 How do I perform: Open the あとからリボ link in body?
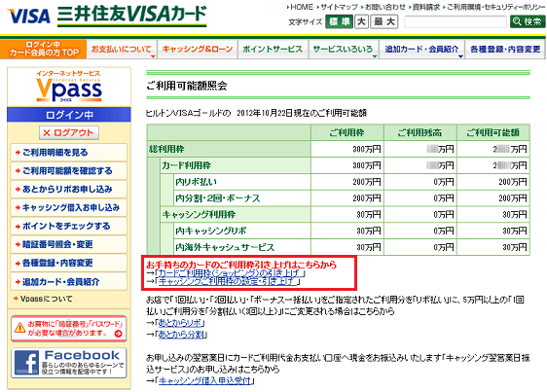tap(180, 323)
